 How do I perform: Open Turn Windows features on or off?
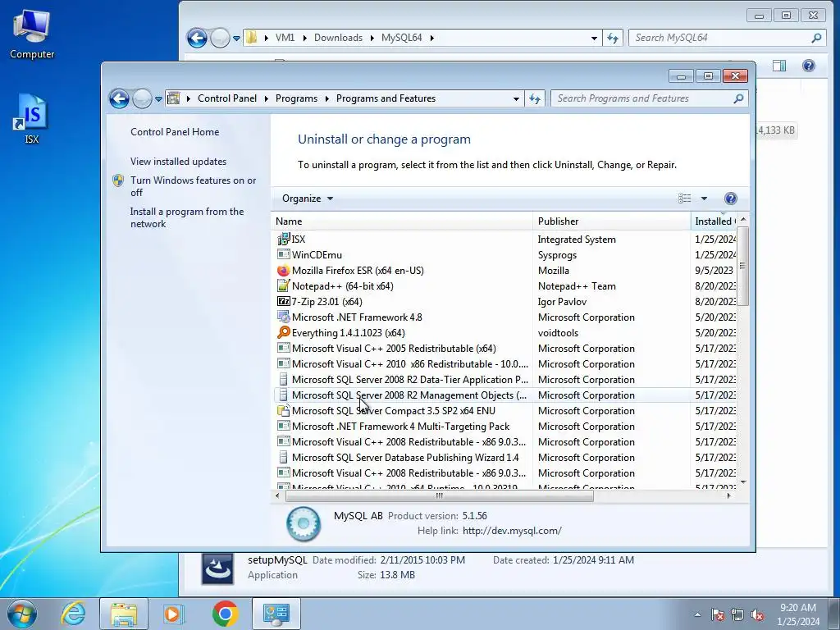click(x=194, y=186)
